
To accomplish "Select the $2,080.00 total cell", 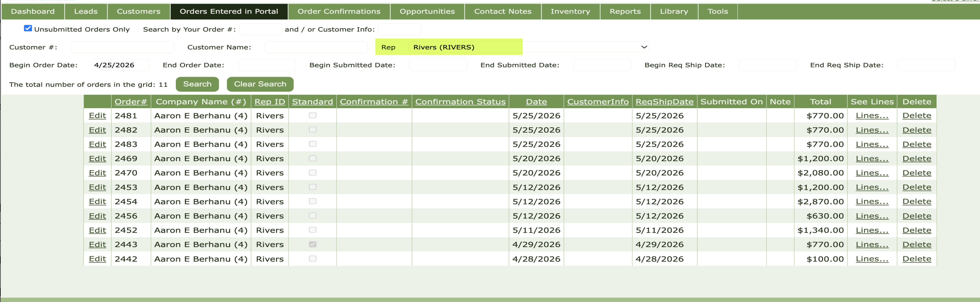I will (821, 173).
